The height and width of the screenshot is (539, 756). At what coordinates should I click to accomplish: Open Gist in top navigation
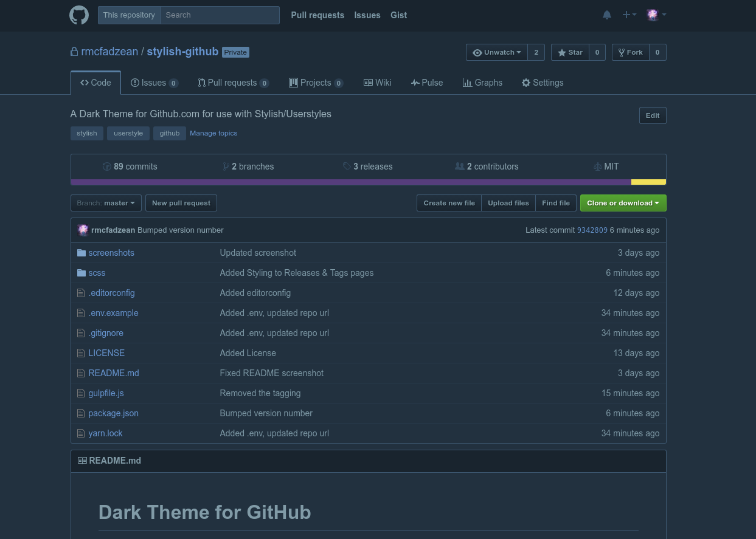click(399, 15)
